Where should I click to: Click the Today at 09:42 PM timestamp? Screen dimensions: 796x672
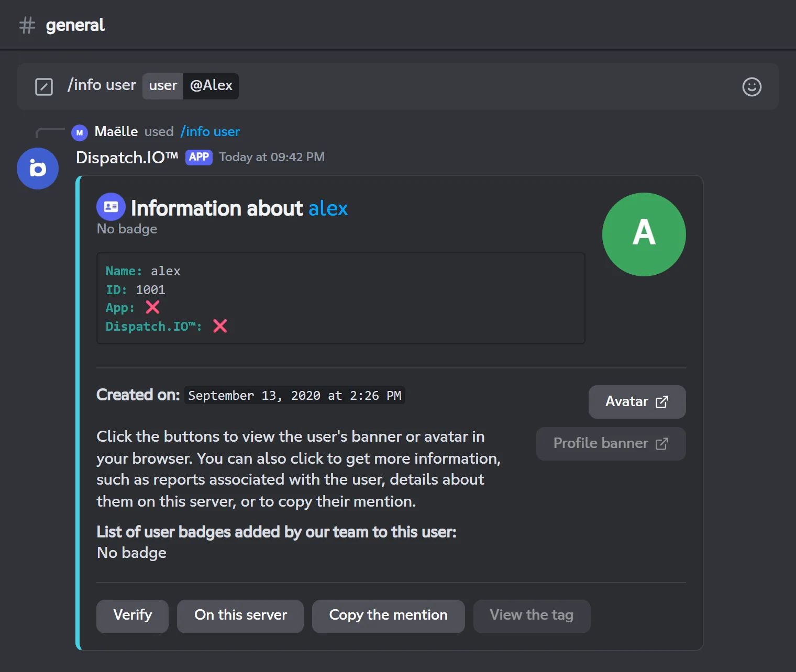tap(272, 157)
